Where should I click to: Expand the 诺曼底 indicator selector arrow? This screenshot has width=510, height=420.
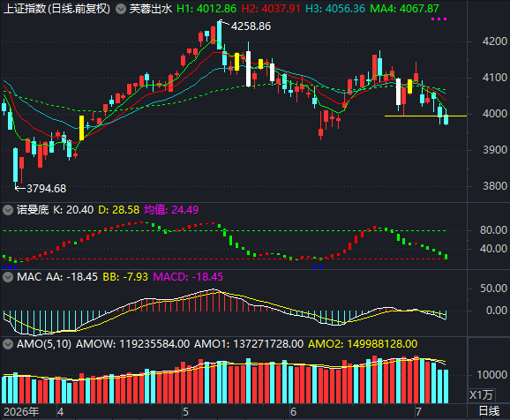[x=8, y=210]
